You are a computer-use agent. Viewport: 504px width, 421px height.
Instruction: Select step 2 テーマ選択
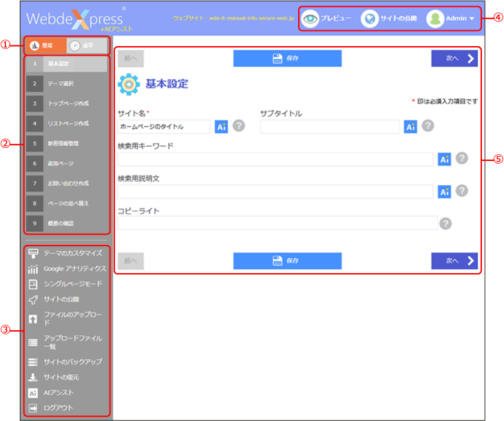click(67, 84)
